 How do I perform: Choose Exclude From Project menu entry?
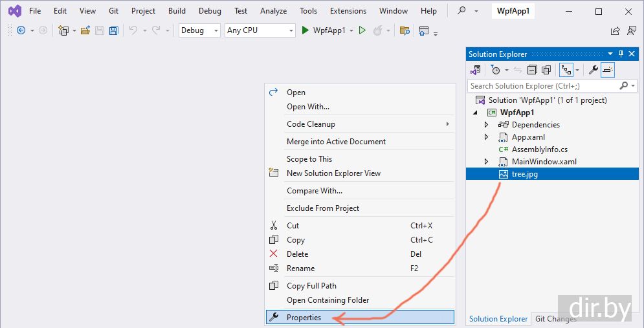[x=323, y=208]
